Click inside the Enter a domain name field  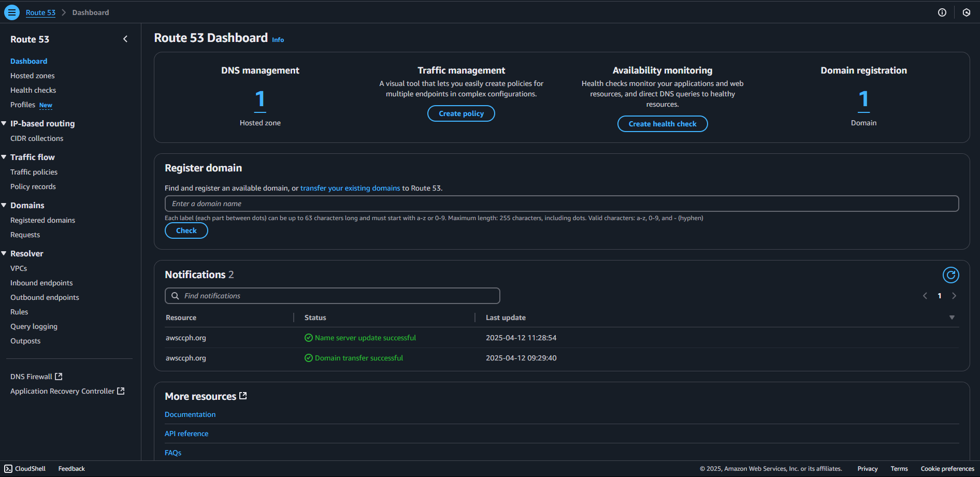click(x=561, y=204)
